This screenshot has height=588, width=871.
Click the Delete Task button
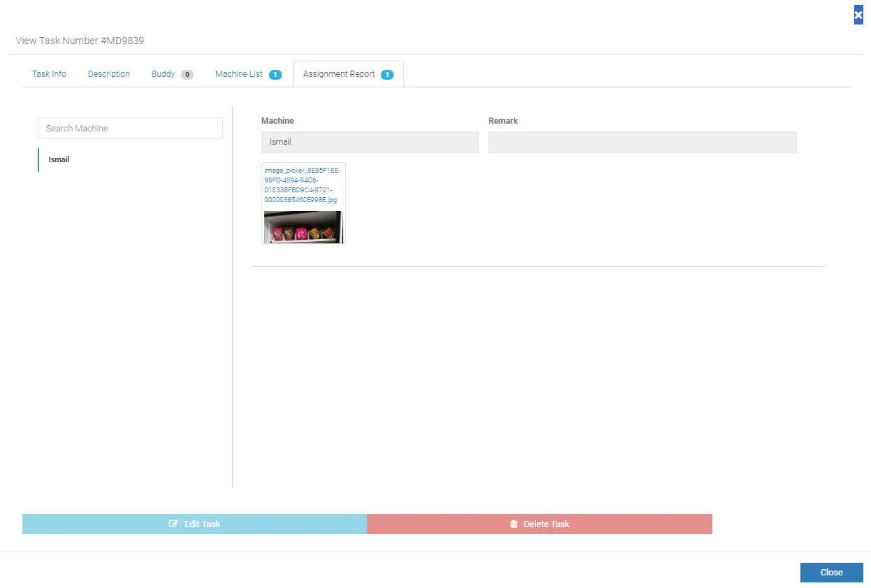coord(540,524)
